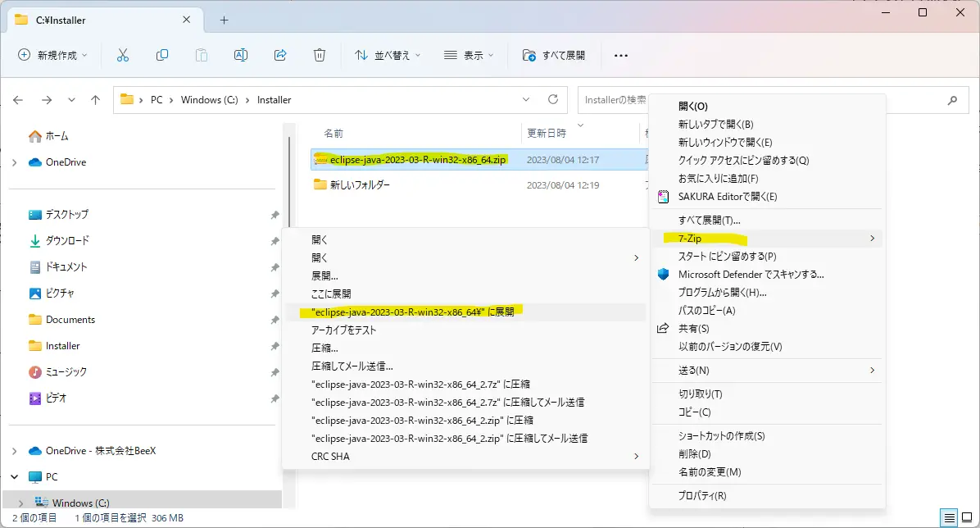Open Documents folder in quick access
The image size is (980, 528).
(x=62, y=320)
